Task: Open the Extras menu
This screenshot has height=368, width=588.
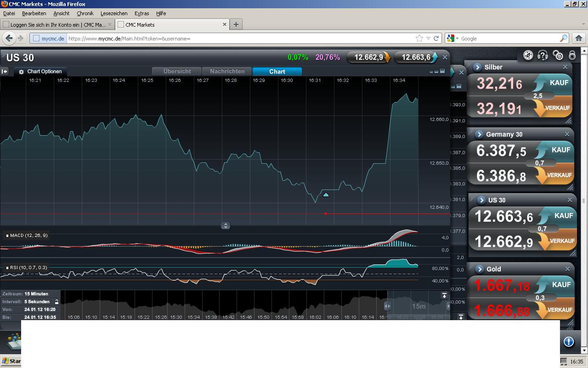Action: pyautogui.click(x=141, y=13)
